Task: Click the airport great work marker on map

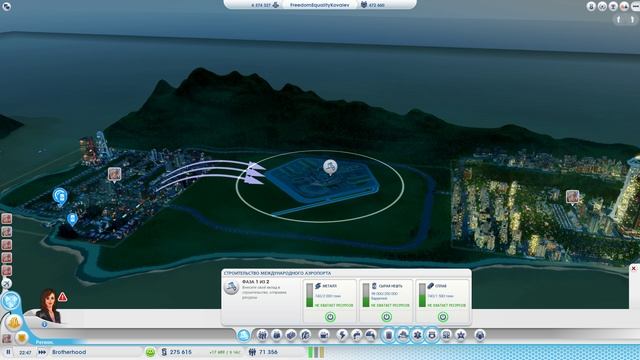Action: tap(330, 167)
